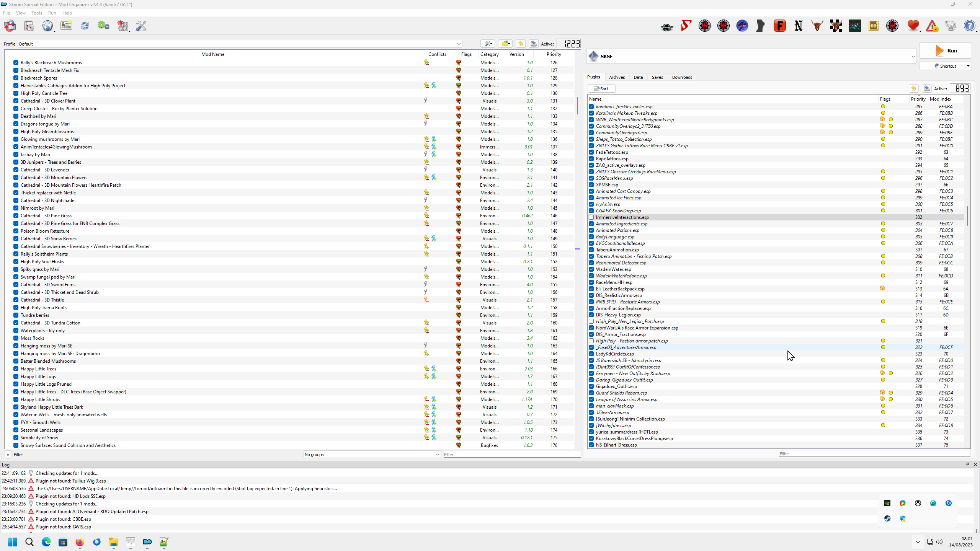This screenshot has width=980, height=551.
Task: Open the Configure Profiles ID card icon
Action: [66, 26]
